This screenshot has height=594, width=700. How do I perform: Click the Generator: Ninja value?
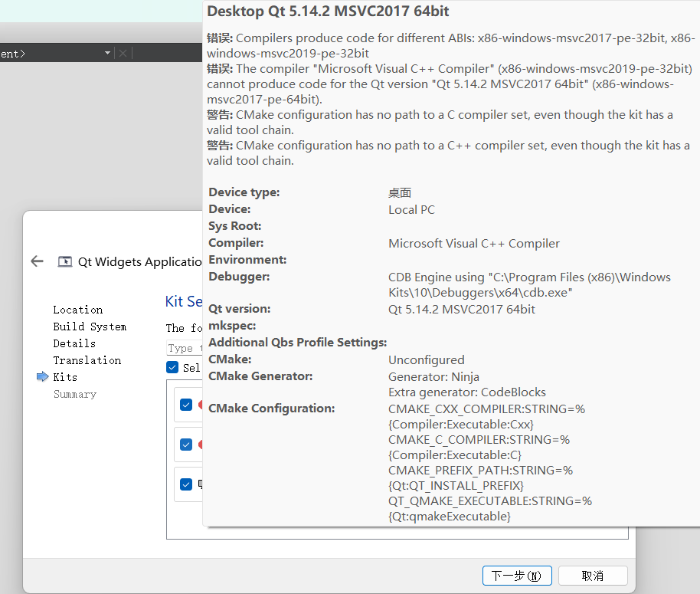(433, 377)
